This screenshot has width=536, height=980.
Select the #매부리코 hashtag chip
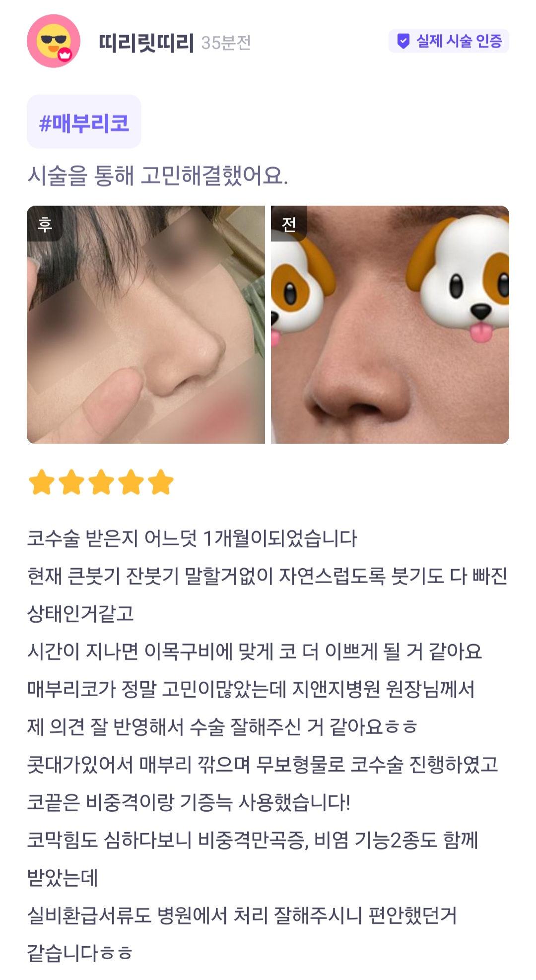pos(84,122)
